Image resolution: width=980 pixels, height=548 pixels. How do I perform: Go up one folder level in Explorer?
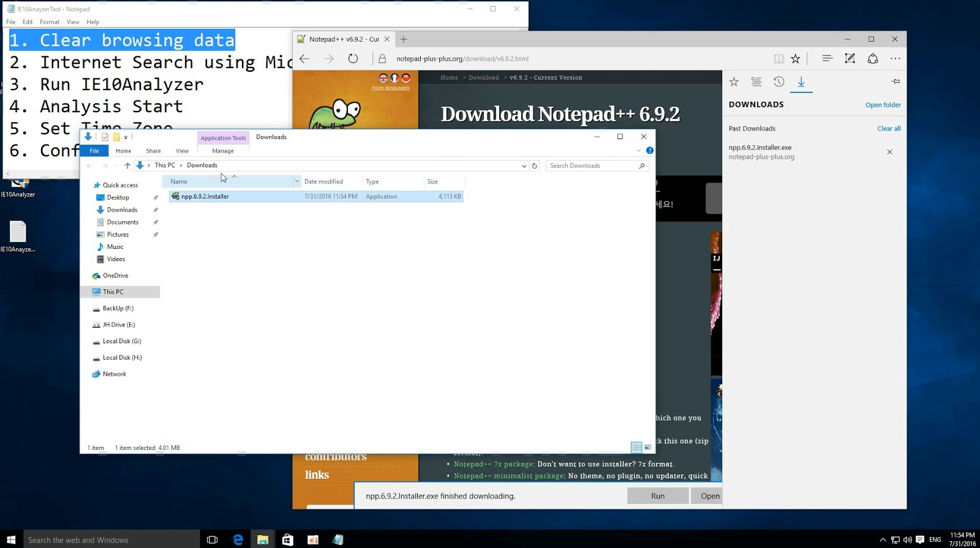(127, 166)
